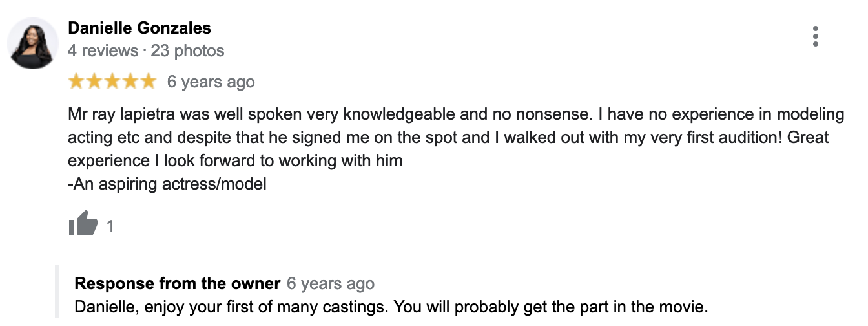This screenshot has height=326, width=868.
Task: Click the first rating star
Action: [x=76, y=81]
